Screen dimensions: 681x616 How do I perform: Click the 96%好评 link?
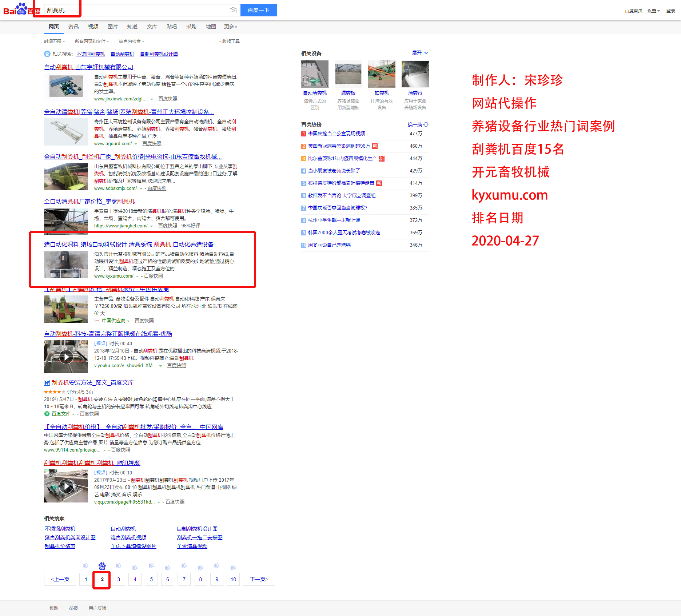click(x=191, y=226)
